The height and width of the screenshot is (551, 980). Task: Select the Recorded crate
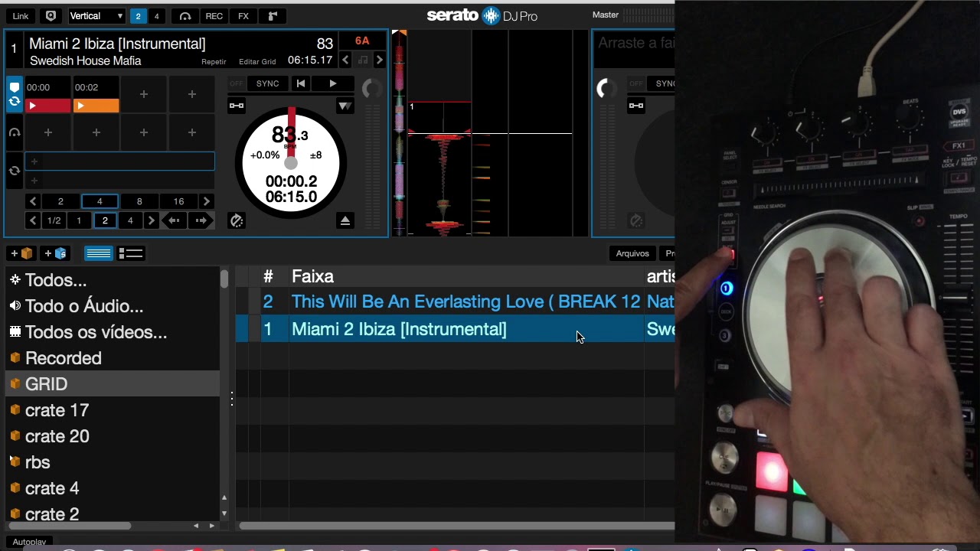pyautogui.click(x=113, y=358)
